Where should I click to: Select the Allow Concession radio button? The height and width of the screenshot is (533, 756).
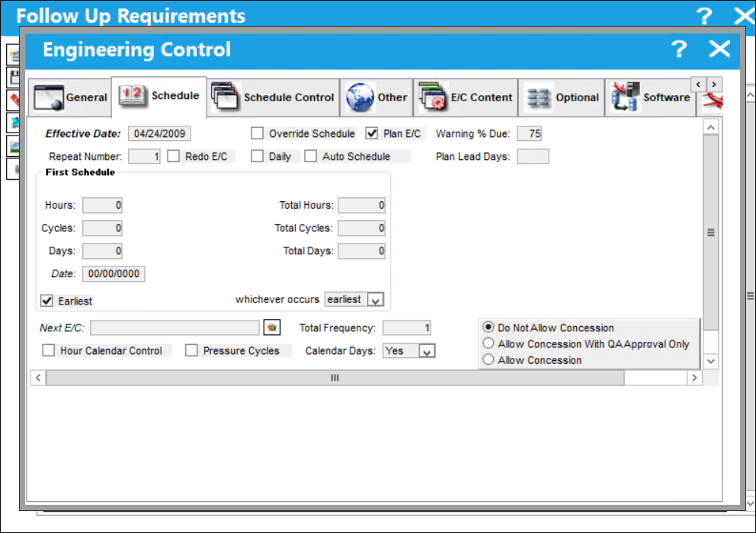(x=489, y=359)
